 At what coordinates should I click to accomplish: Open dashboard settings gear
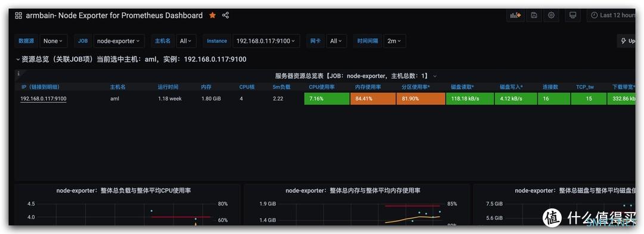point(551,15)
